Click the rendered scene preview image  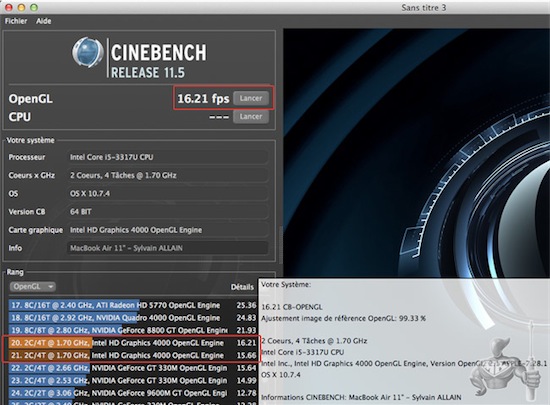(417, 153)
